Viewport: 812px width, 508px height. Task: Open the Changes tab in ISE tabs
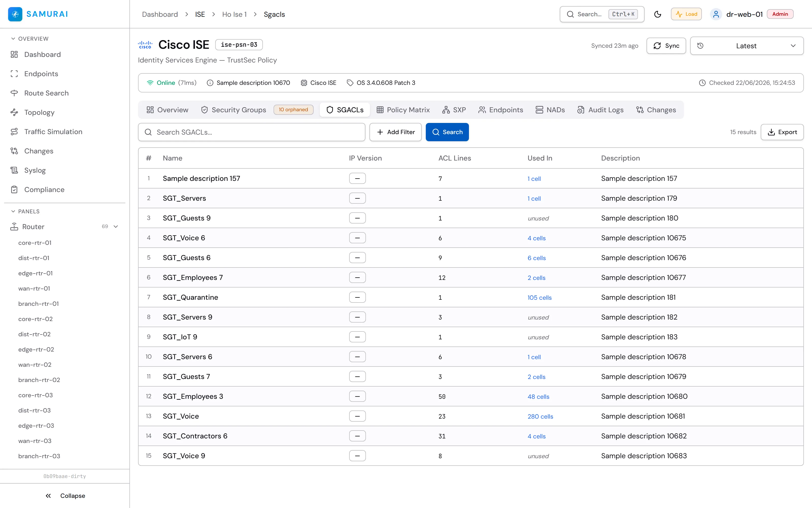[x=656, y=110]
